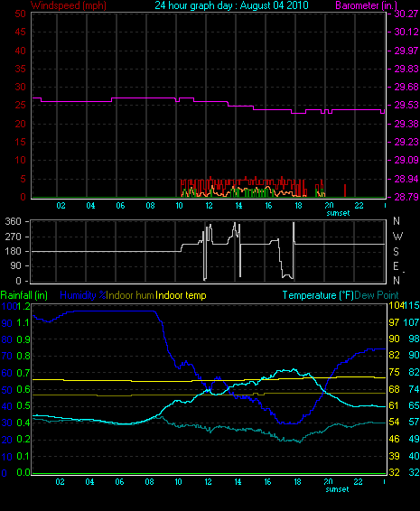
Task: Select compass letter S on direction graph
Action: (396, 251)
